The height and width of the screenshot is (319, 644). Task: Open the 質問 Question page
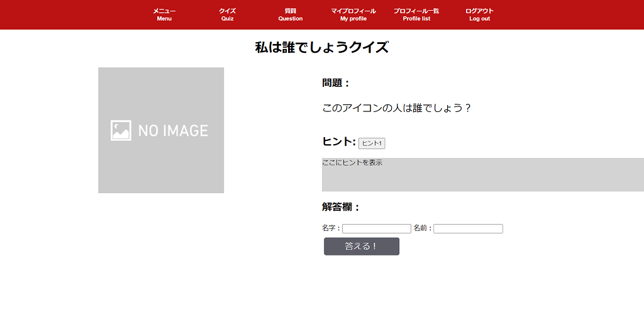pos(291,15)
